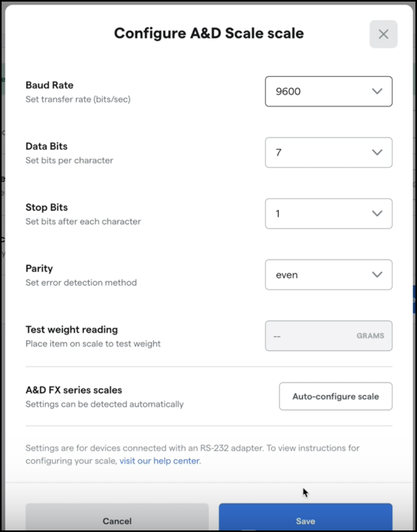Click the A&D FX series scales heading
The width and height of the screenshot is (417, 532).
(x=74, y=390)
